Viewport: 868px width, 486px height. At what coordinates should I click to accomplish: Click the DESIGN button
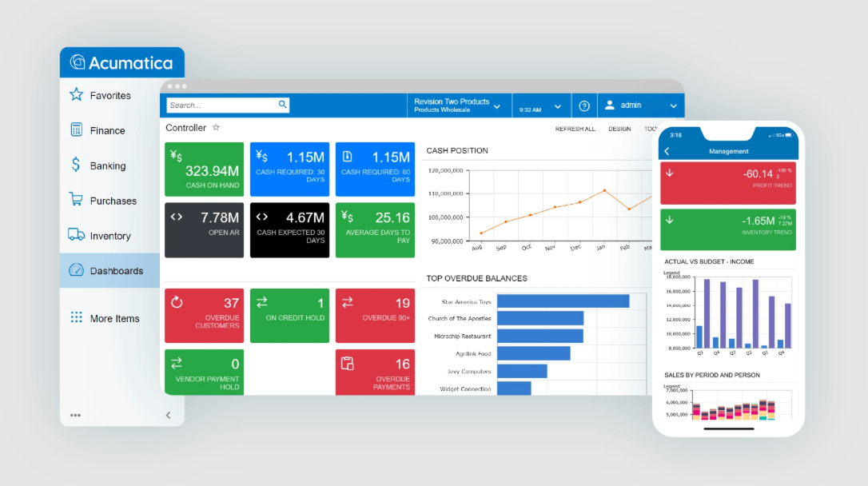[x=619, y=129]
